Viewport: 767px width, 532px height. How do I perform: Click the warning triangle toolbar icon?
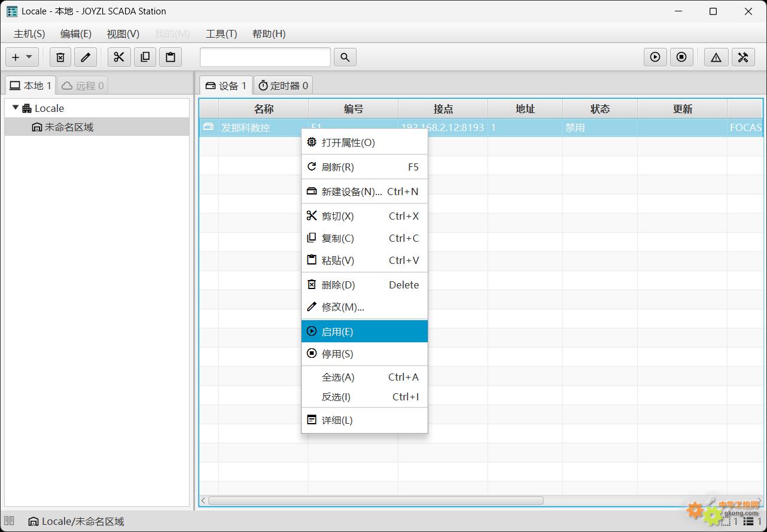(716, 57)
